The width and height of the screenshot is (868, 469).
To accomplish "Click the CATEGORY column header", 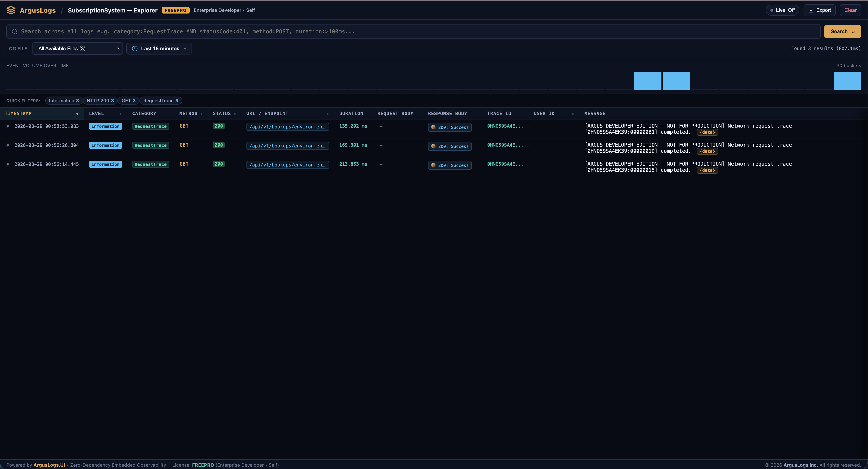I will (144, 114).
